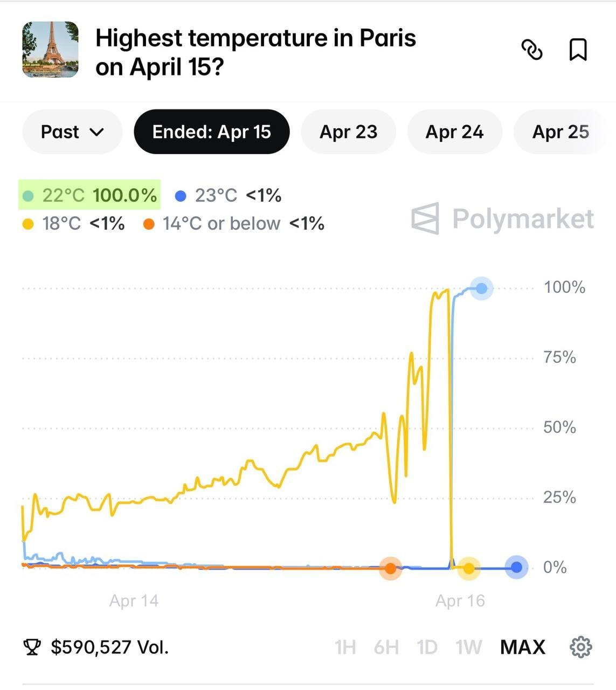Choose the 1W chart timeframe
Screen dimensions: 616x690
[468, 647]
